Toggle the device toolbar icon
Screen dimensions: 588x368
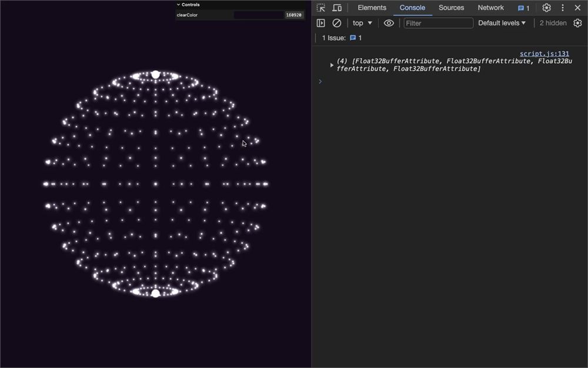(337, 8)
